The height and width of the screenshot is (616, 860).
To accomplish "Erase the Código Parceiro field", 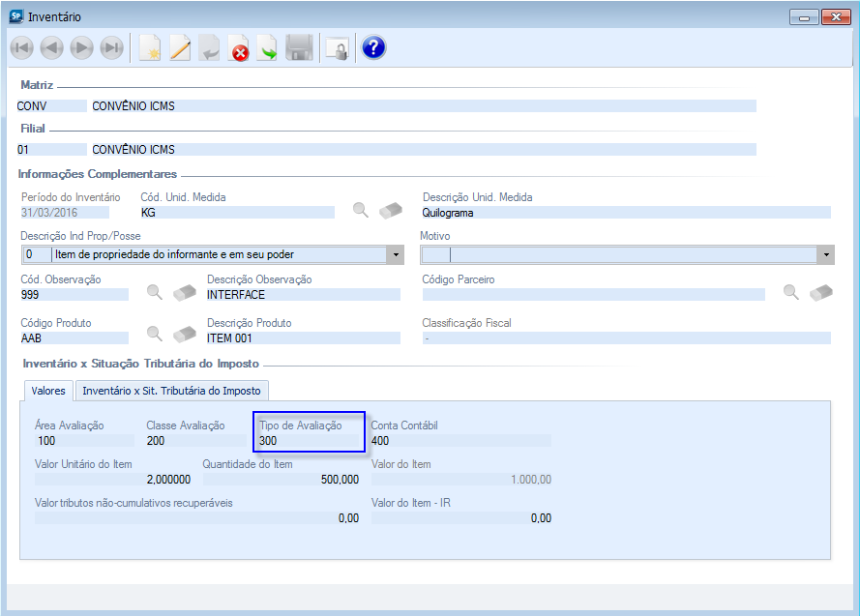I will [820, 292].
